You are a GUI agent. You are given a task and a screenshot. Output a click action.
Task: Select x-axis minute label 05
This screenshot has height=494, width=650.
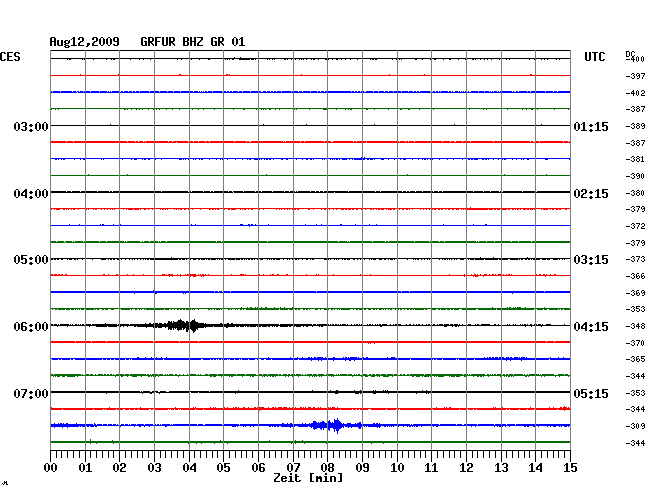(223, 467)
